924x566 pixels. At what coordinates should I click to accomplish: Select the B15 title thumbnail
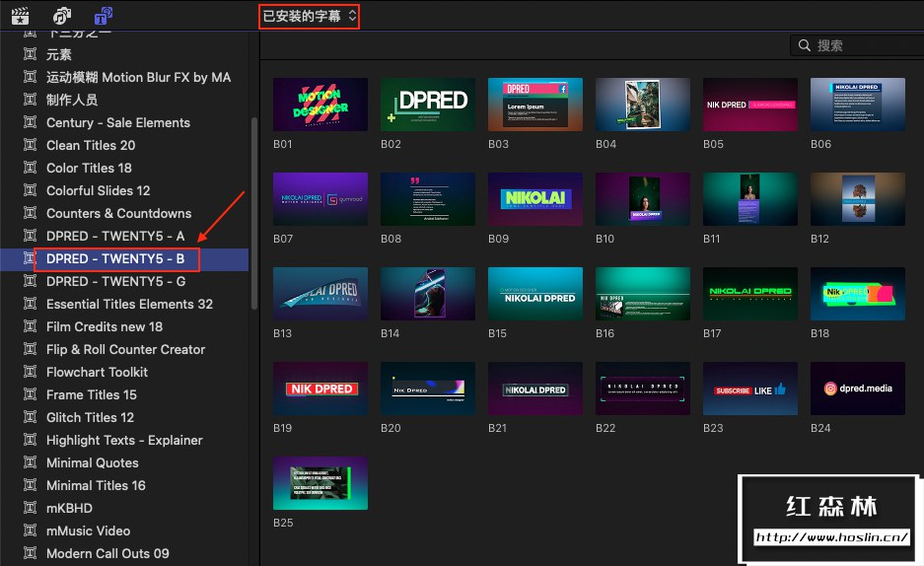click(x=535, y=294)
